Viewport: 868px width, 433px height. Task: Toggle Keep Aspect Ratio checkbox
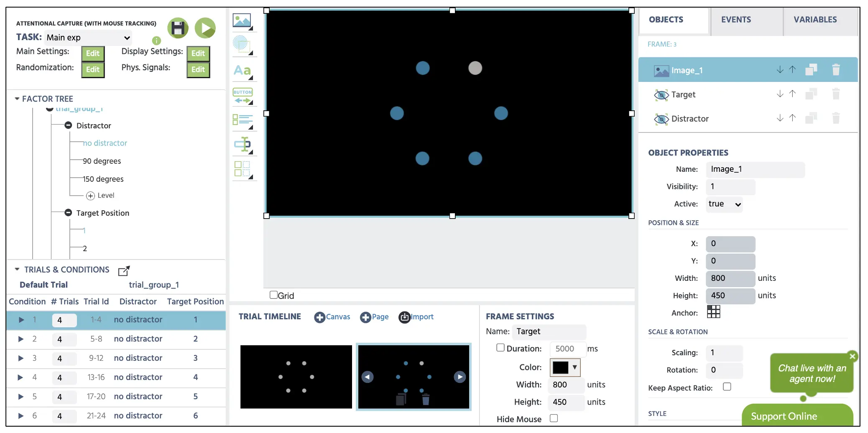point(727,387)
